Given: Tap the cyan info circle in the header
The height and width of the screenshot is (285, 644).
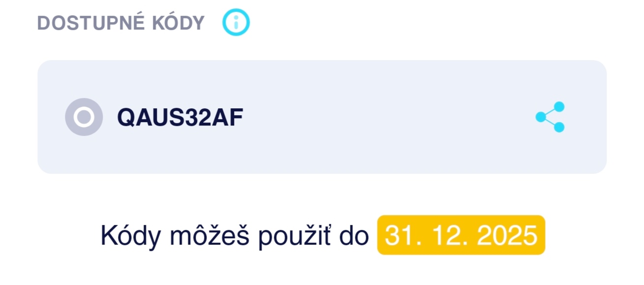Looking at the screenshot, I should [236, 22].
